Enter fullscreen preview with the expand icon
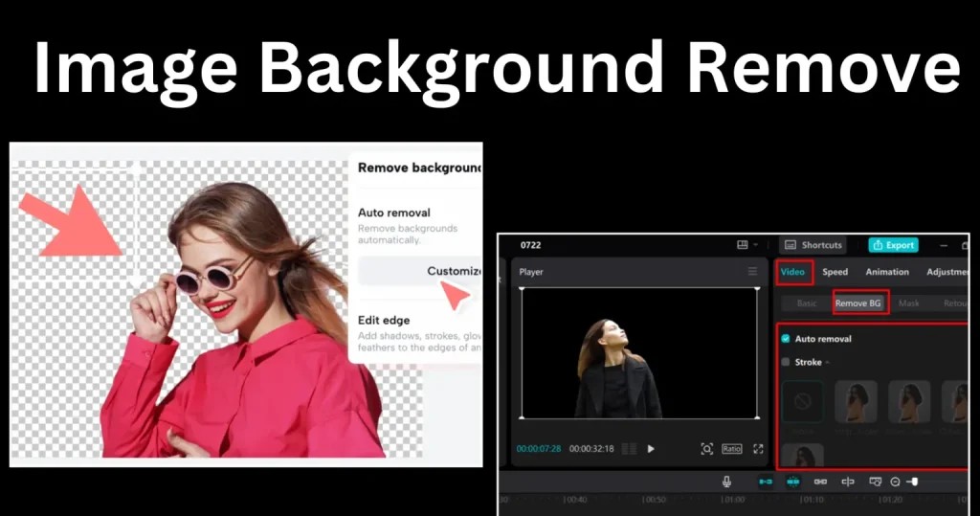Viewport: 980px width, 516px height. point(758,448)
